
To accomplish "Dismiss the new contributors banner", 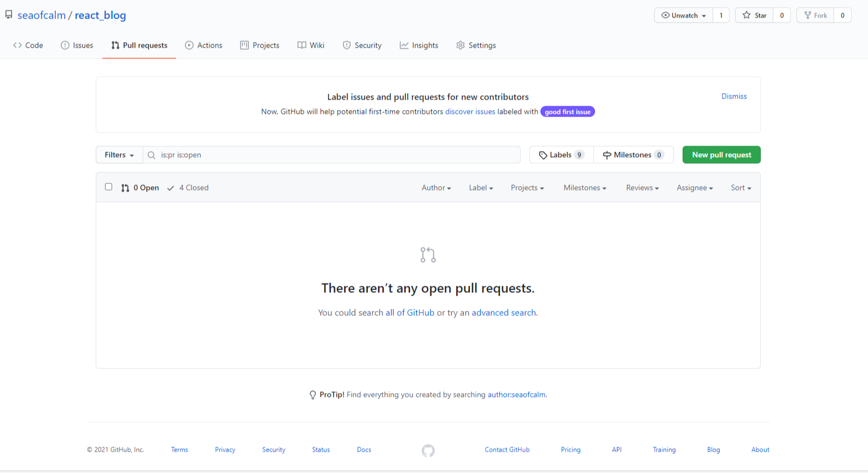I will [x=734, y=96].
